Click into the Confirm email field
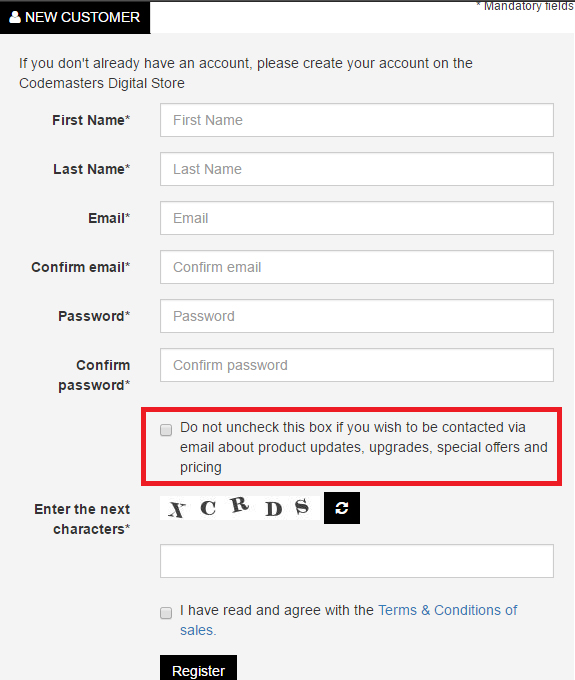Screen dimensions: 575x680 (x=357, y=267)
